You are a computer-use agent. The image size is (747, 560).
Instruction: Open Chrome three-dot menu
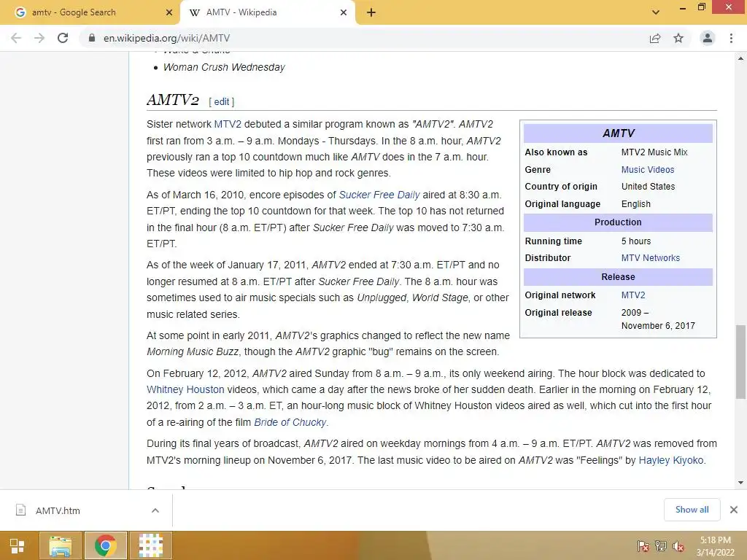(x=731, y=38)
